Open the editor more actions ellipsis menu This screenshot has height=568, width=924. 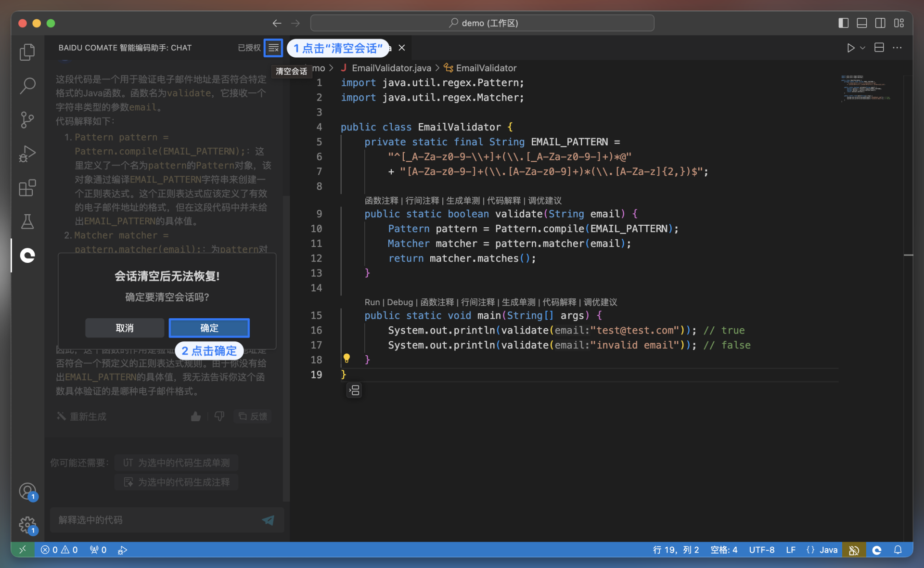coord(897,48)
